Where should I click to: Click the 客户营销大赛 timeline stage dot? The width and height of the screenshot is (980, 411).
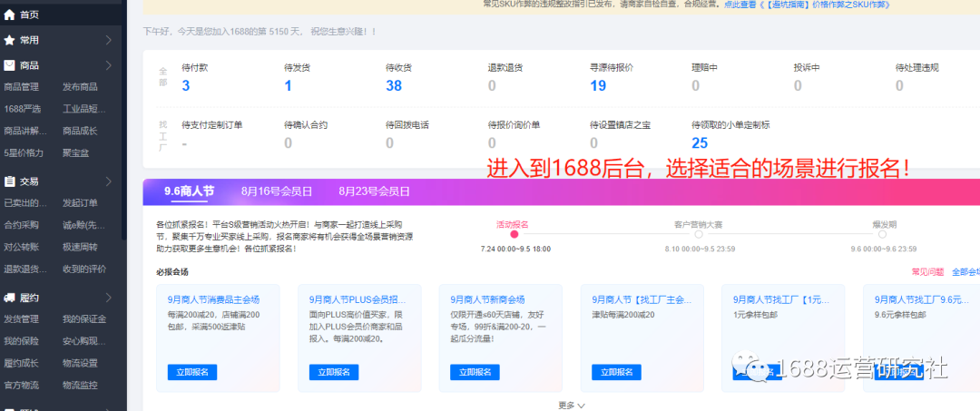coord(699,235)
